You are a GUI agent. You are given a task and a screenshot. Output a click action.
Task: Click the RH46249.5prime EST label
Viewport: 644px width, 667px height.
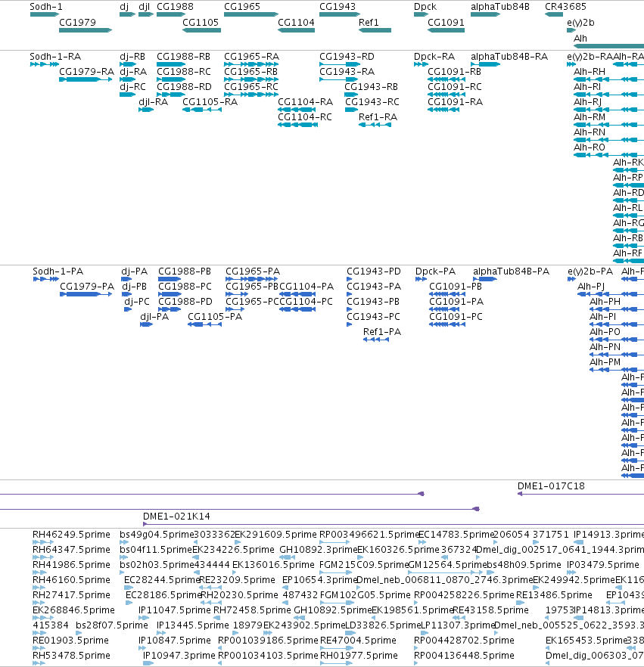click(x=71, y=535)
